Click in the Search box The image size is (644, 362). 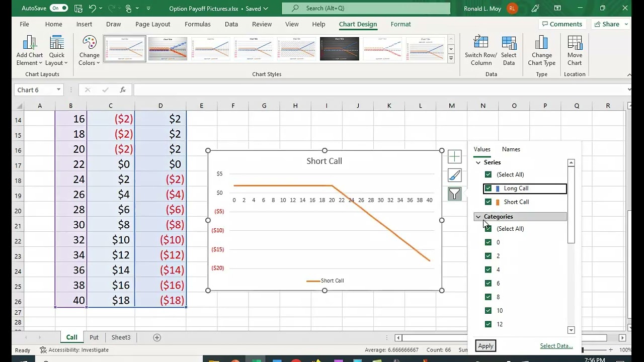[366, 8]
